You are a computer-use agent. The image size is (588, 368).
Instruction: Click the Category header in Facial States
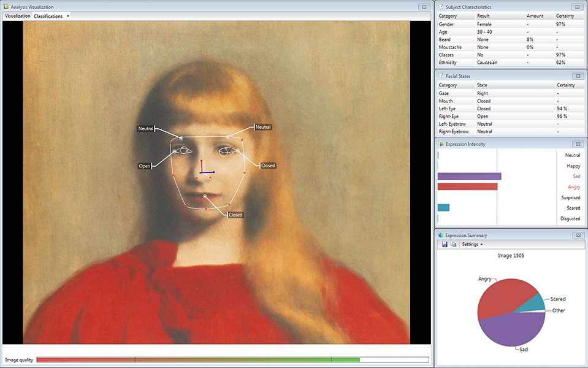pos(448,85)
